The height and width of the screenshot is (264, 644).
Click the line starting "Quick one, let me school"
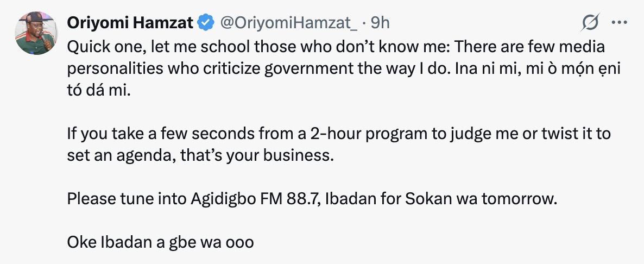click(336, 48)
